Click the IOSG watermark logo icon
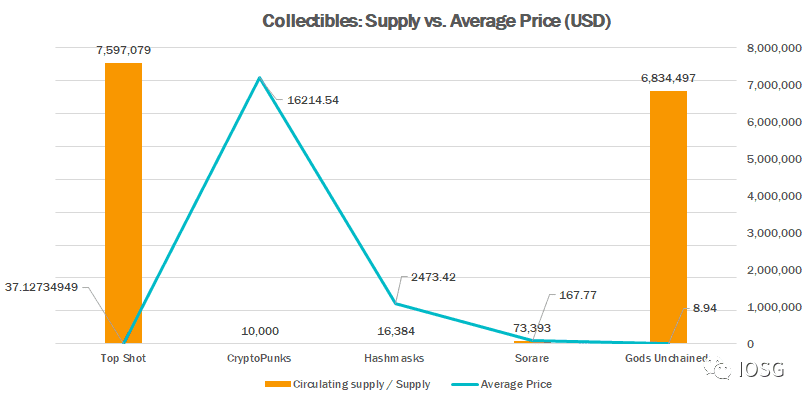This screenshot has width=811, height=403. (x=718, y=369)
